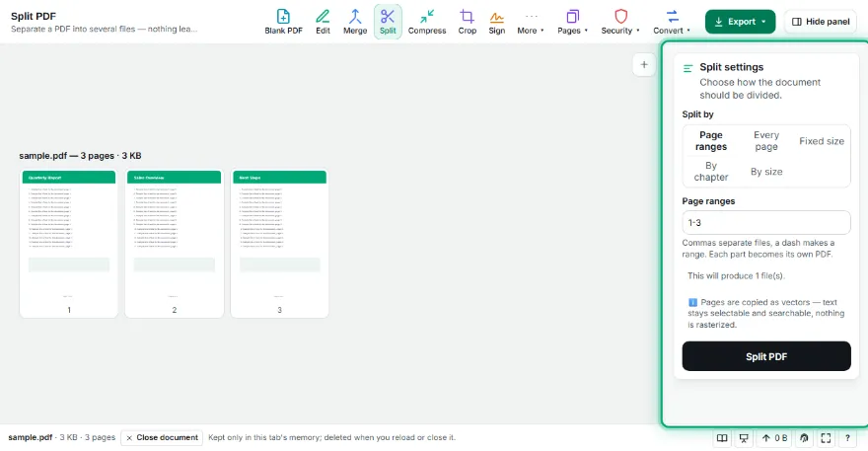Choose the Crop tool
The height and width of the screenshot is (451, 868).
point(468,22)
